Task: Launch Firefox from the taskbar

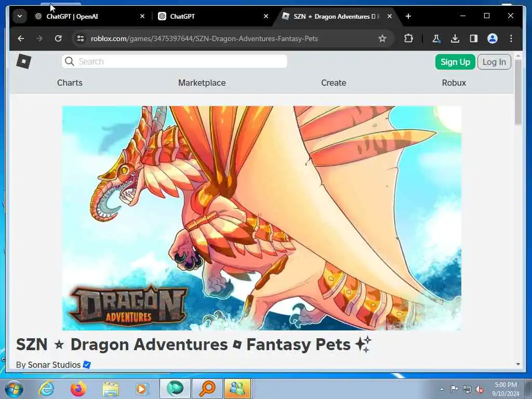Action: pos(78,389)
